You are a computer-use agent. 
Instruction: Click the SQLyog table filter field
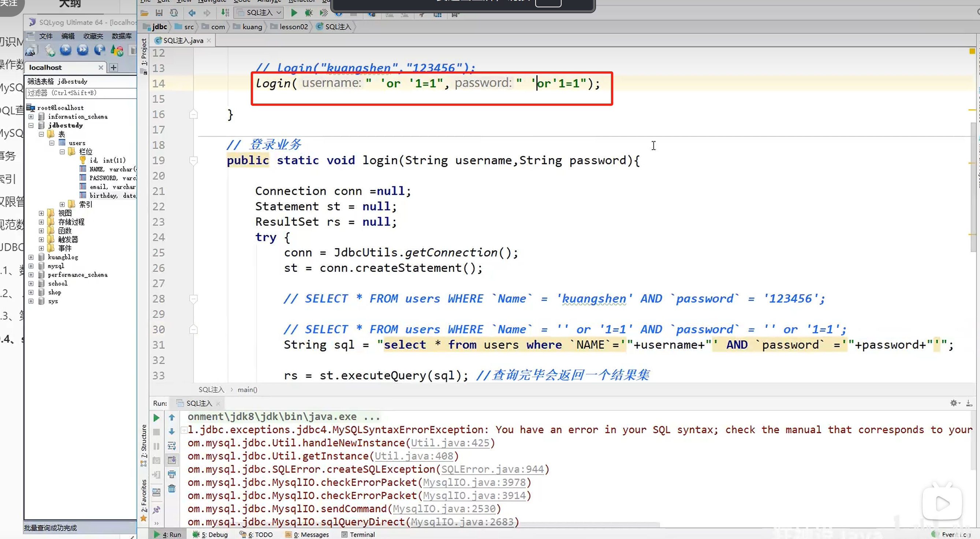pos(81,93)
